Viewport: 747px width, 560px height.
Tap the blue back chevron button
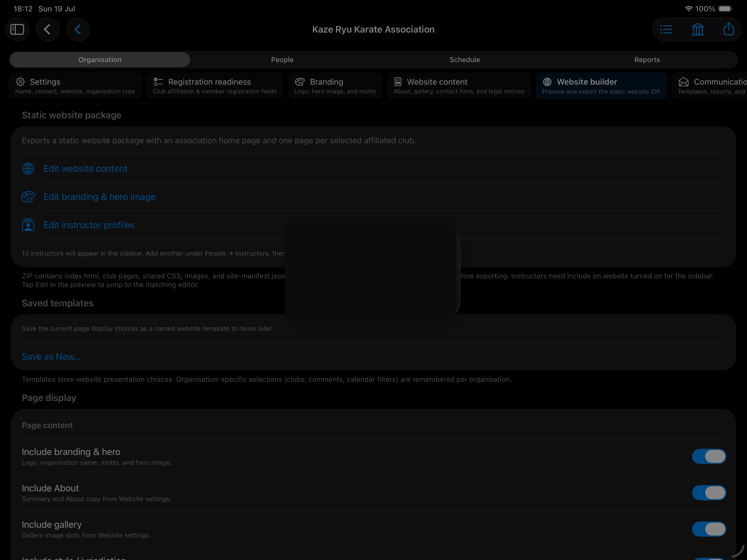pos(78,29)
